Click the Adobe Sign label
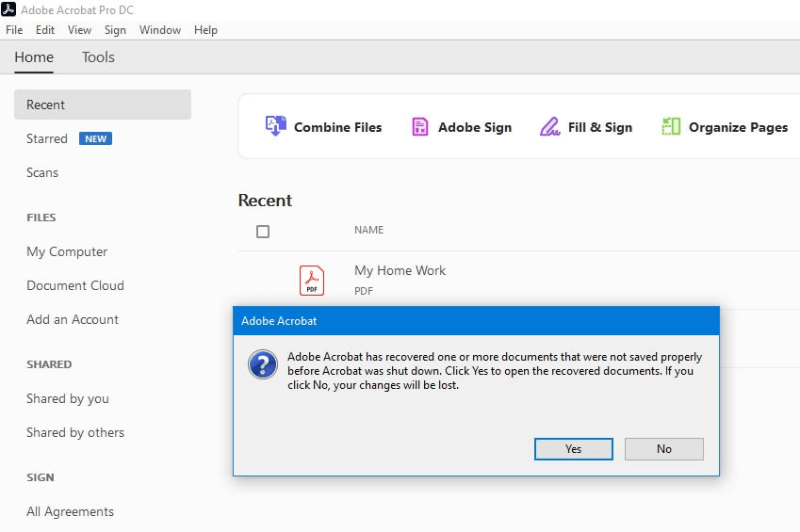 pyautogui.click(x=475, y=127)
